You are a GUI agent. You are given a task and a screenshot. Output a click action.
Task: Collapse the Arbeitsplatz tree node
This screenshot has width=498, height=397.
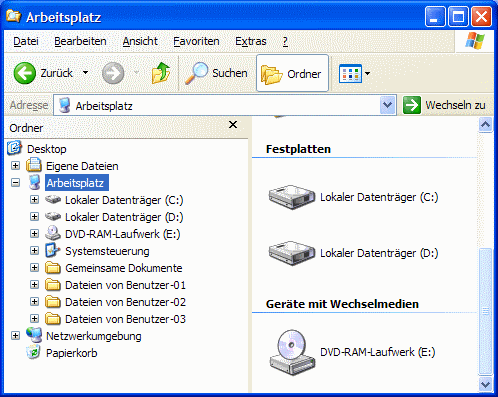pyautogui.click(x=15, y=183)
